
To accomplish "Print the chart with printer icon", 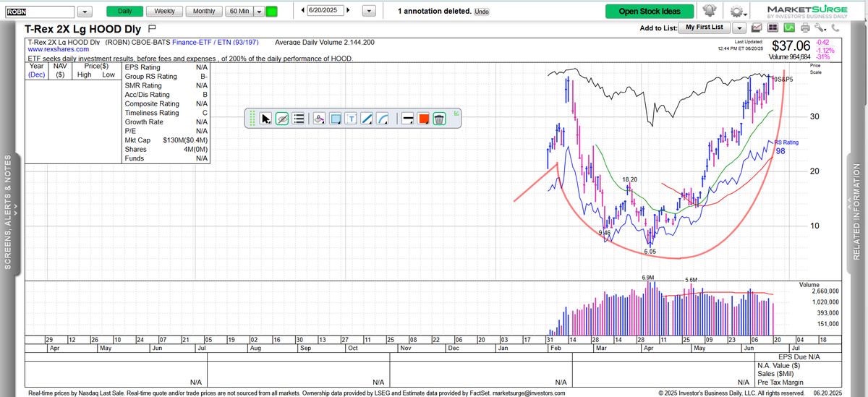I will 804,27.
